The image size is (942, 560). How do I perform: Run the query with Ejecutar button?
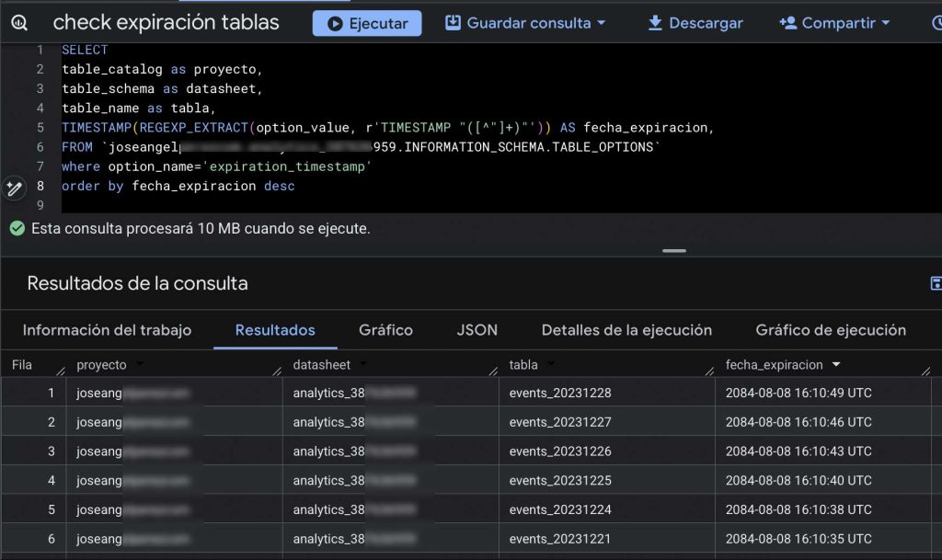click(x=367, y=23)
